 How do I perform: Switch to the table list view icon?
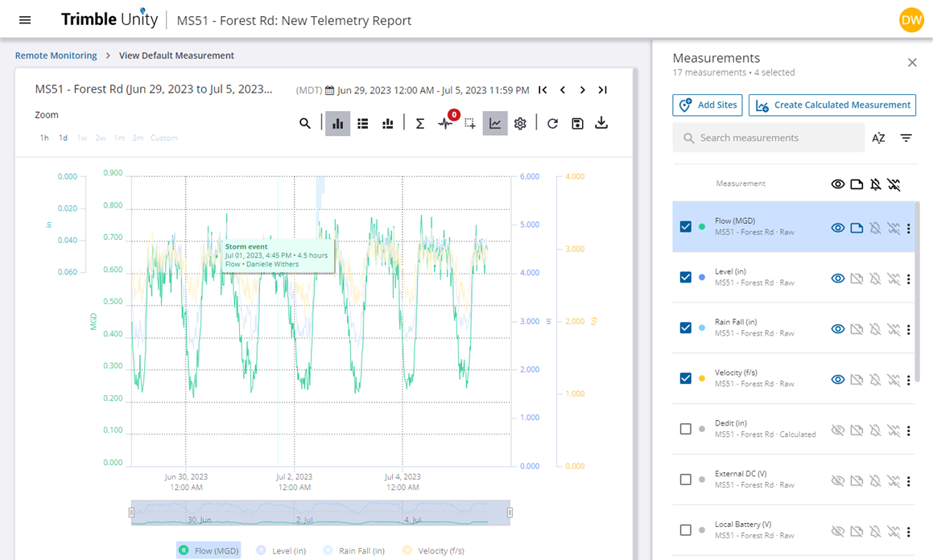coord(363,123)
